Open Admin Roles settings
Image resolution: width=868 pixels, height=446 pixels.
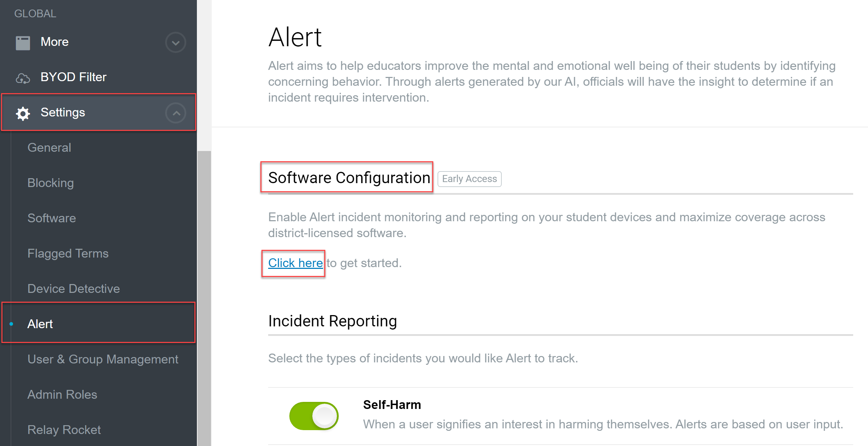(62, 394)
